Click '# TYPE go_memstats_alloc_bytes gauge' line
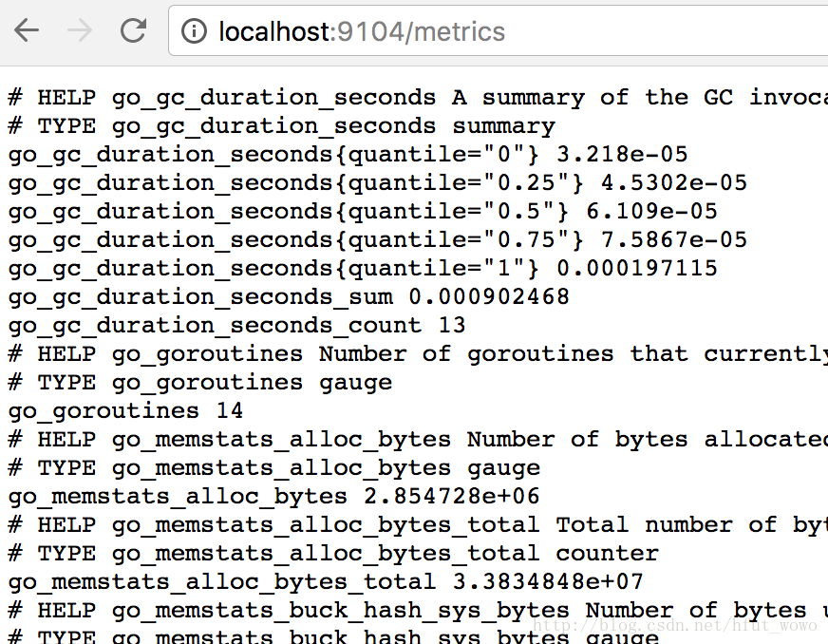The width and height of the screenshot is (828, 644). tap(274, 469)
